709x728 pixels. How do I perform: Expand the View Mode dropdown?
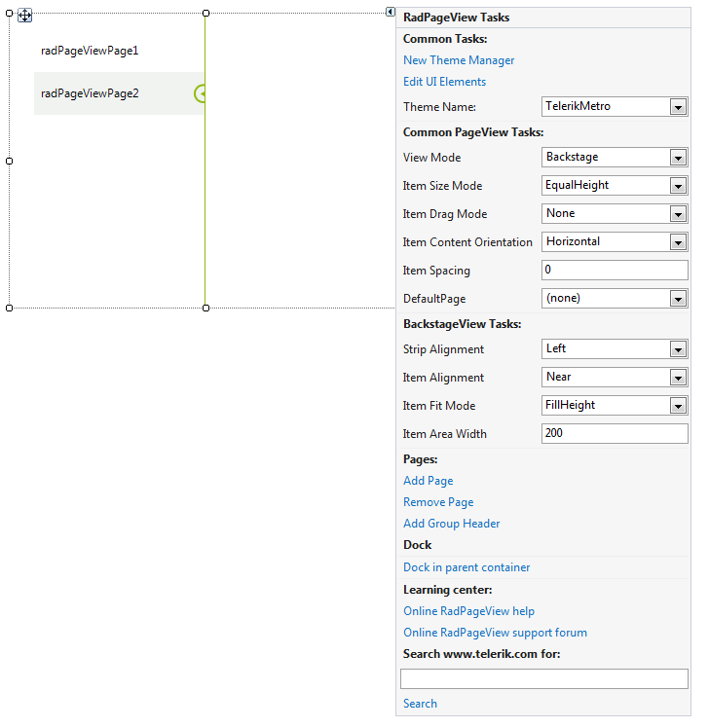[678, 158]
